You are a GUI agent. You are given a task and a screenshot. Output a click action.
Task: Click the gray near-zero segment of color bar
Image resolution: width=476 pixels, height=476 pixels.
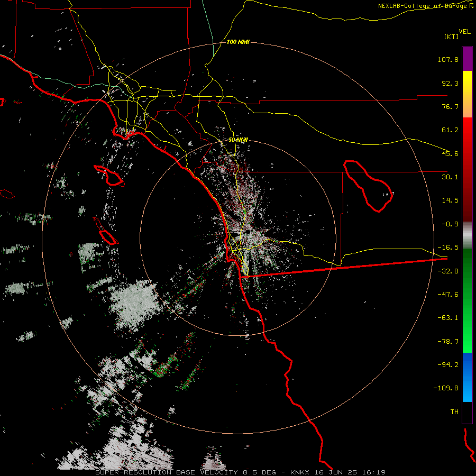coord(467,235)
